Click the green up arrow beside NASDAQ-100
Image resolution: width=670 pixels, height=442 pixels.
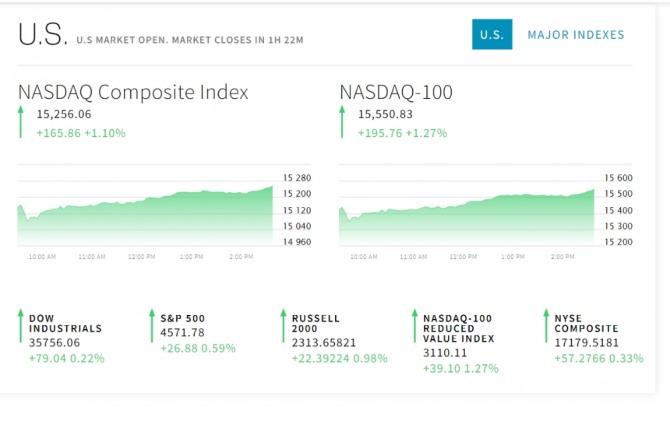342,122
